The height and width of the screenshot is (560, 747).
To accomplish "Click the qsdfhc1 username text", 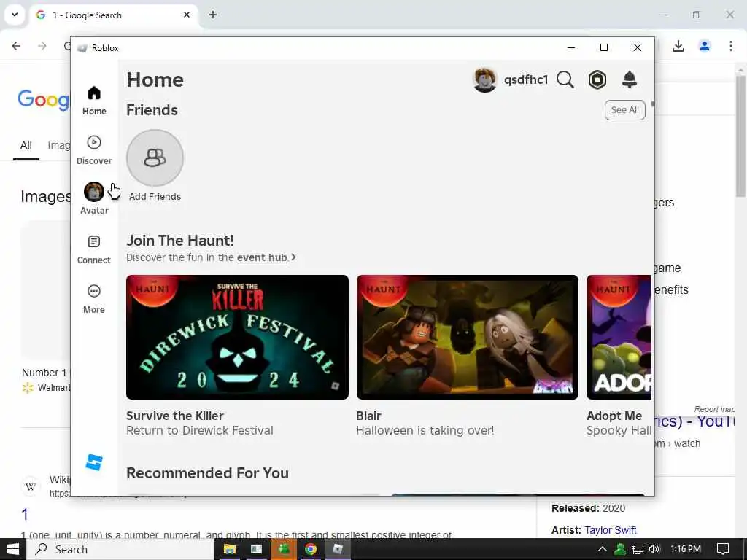I will (526, 79).
